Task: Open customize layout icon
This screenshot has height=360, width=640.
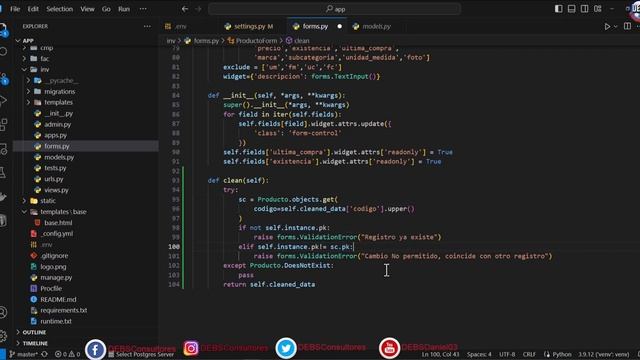Action: (x=598, y=9)
